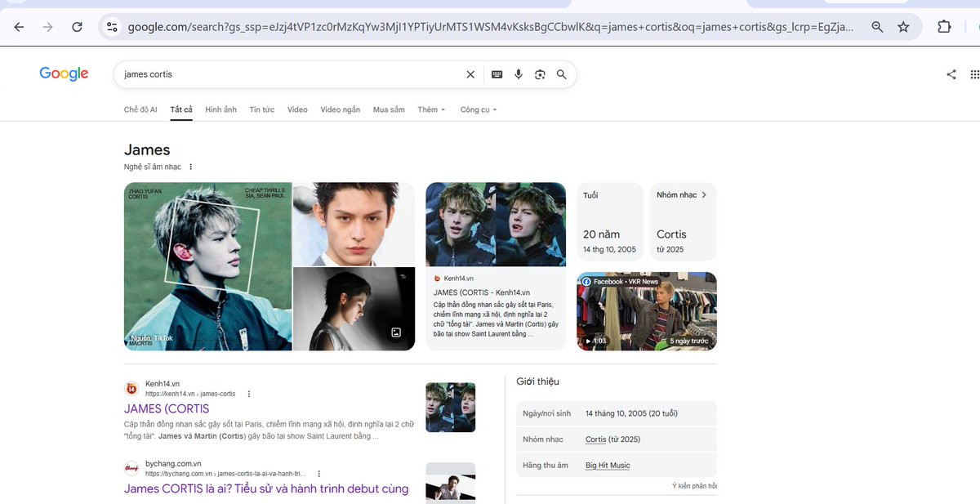Open thumbnail beside bychang.com.vn result
This screenshot has width=980, height=504.
[x=450, y=482]
